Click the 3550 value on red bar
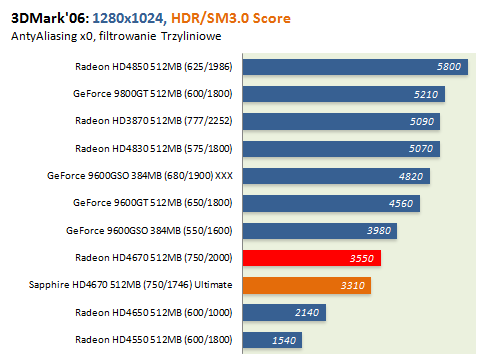This screenshot has height=360, width=481. pos(362,259)
